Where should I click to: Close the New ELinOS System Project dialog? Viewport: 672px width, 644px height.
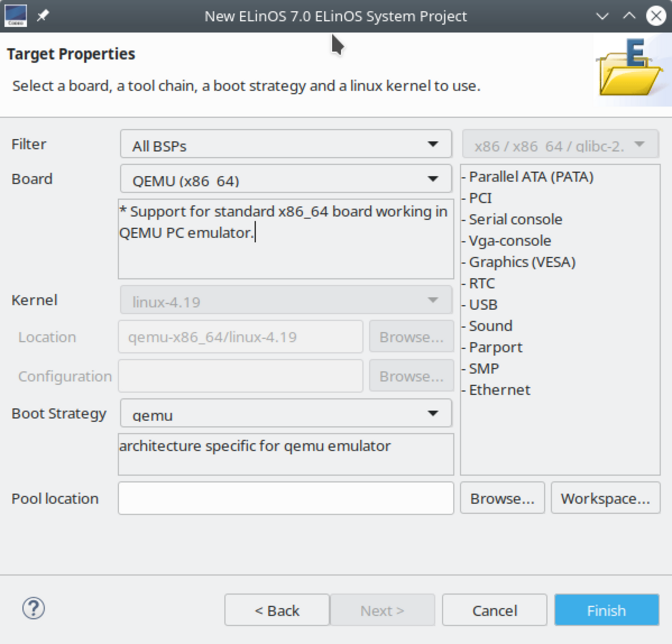(x=656, y=16)
